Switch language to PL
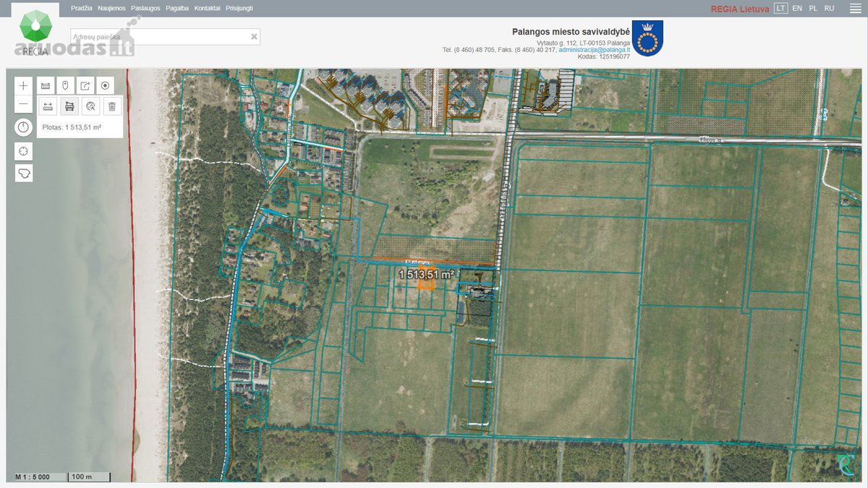The width and height of the screenshot is (868, 488). (813, 8)
